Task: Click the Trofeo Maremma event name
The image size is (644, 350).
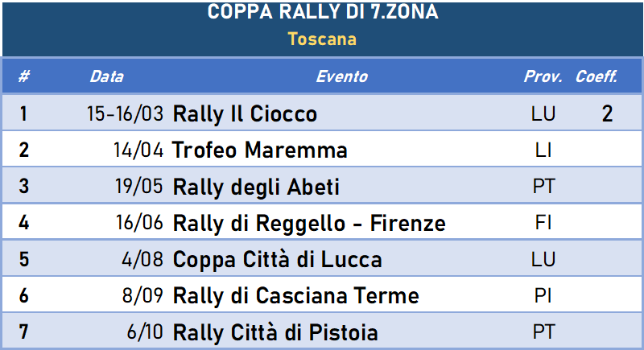Action: [x=259, y=150]
